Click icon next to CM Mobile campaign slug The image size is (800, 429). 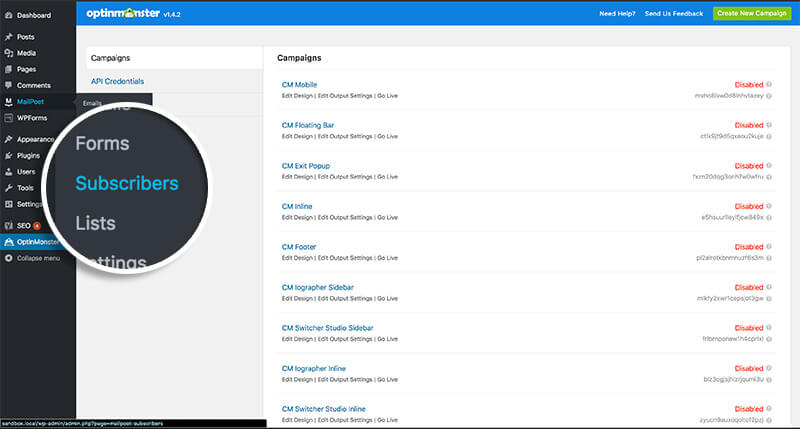coord(769,96)
